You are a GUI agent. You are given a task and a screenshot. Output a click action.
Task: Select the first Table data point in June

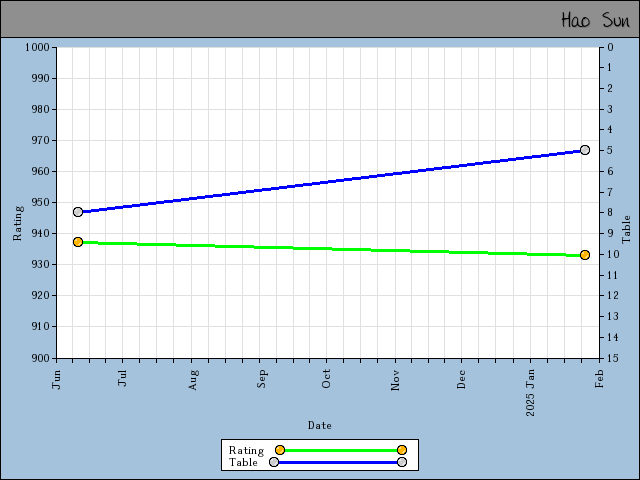78,212
